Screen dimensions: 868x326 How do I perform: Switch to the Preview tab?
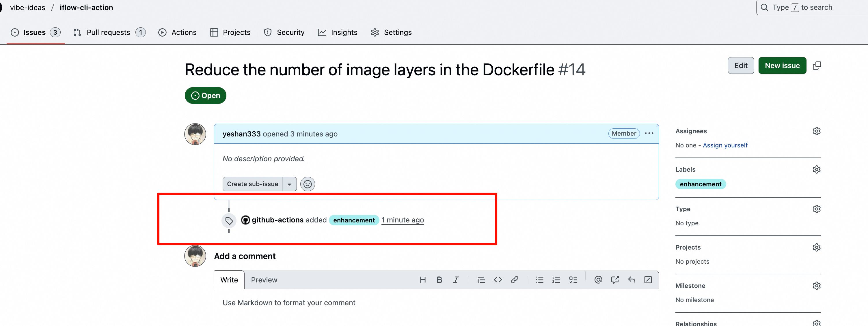pos(264,280)
